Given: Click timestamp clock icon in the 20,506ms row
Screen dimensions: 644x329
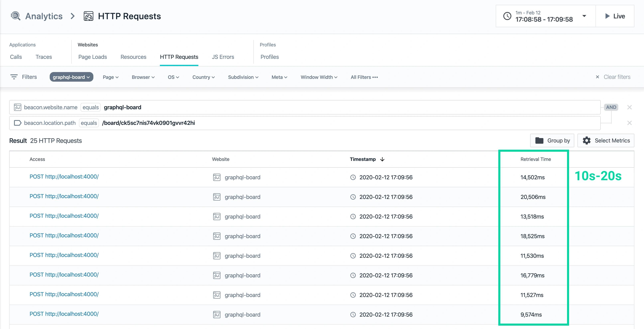Looking at the screenshot, I should (353, 197).
